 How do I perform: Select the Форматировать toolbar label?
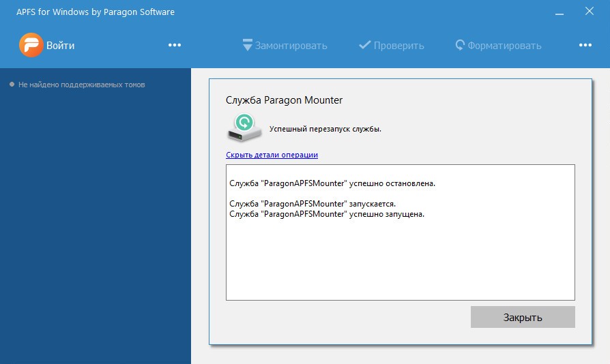[504, 46]
